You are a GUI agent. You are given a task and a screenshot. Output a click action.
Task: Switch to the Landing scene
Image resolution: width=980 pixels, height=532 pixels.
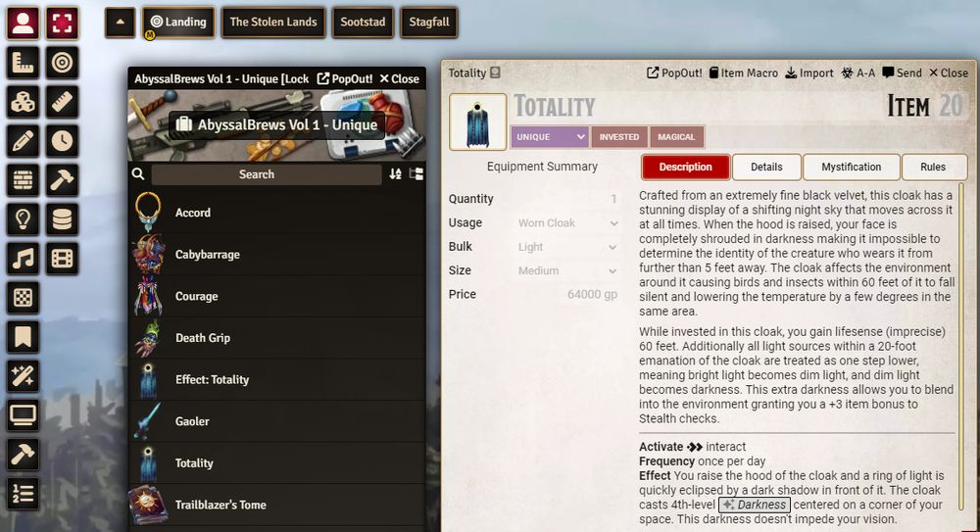178,22
